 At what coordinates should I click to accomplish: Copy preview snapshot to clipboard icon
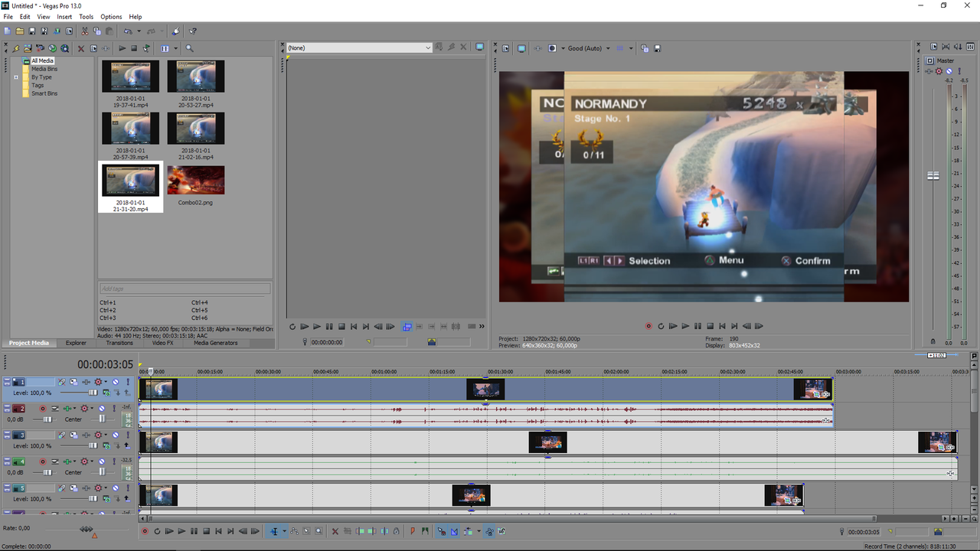645,48
